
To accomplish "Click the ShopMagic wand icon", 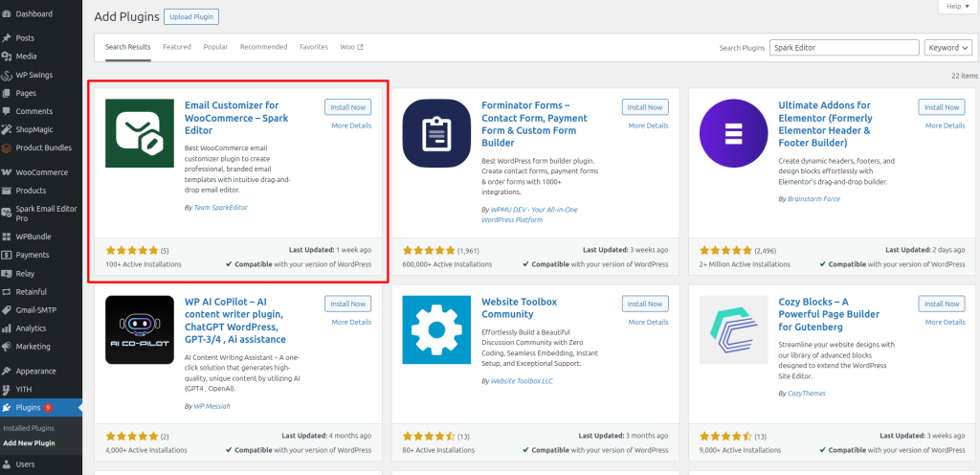I will click(x=7, y=129).
